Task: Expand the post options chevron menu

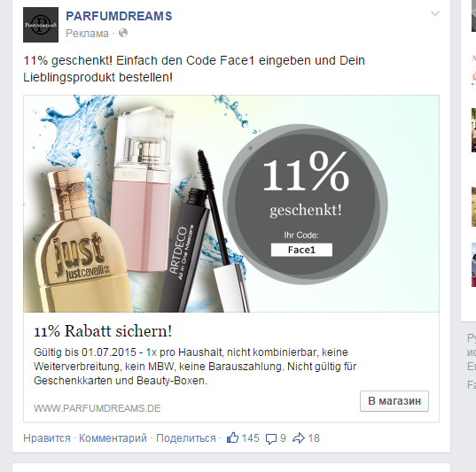Action: point(435,13)
